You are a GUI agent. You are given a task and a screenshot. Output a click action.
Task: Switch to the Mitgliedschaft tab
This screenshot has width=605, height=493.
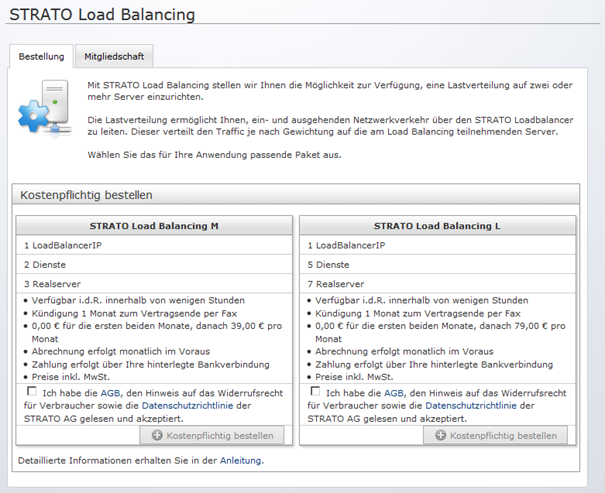(114, 56)
